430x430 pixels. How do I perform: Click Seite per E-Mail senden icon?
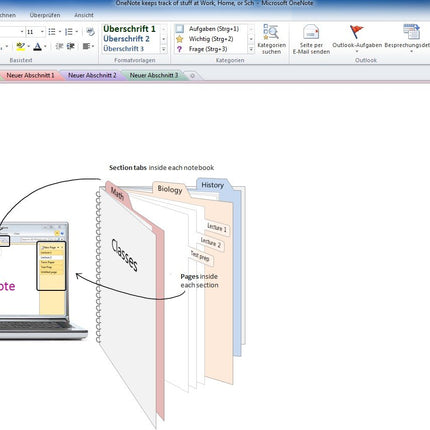pyautogui.click(x=311, y=32)
